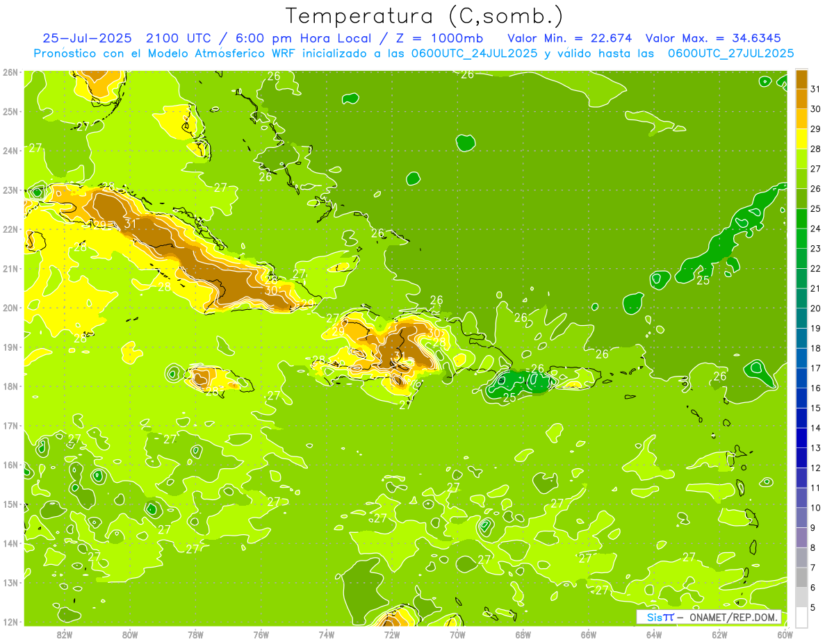This screenshot has height=644, width=834.
Task: Click the '18N' latitude axis label
Action: (10, 386)
